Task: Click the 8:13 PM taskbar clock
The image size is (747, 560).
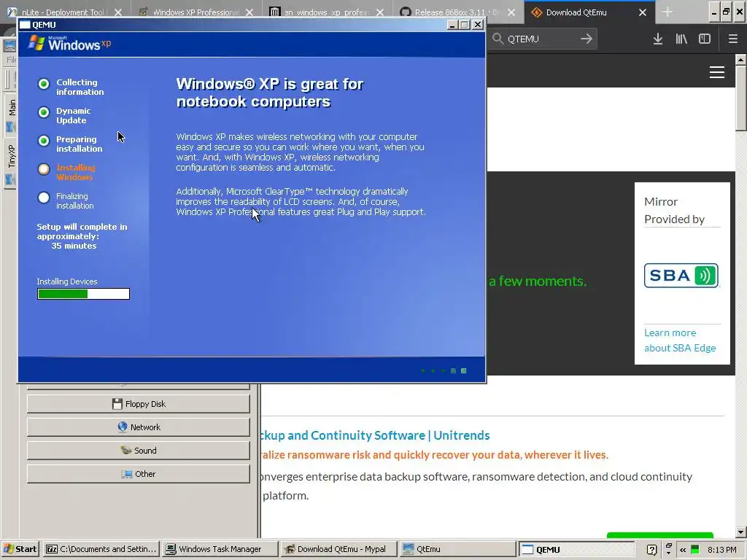Action: tap(721, 550)
